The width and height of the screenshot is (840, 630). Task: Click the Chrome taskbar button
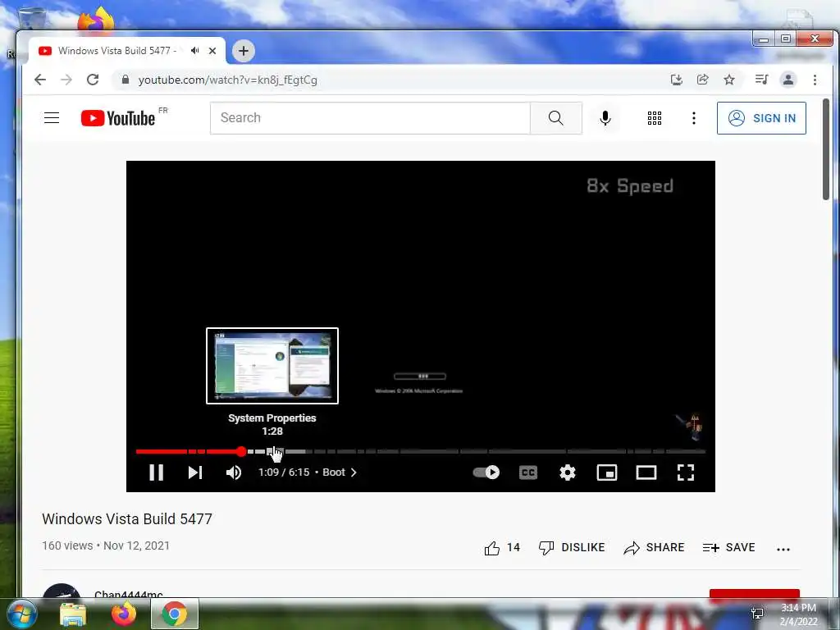click(174, 614)
